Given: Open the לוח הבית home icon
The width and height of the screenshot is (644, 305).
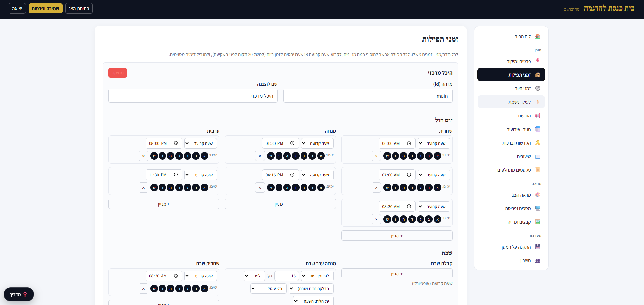Looking at the screenshot, I should (x=538, y=36).
